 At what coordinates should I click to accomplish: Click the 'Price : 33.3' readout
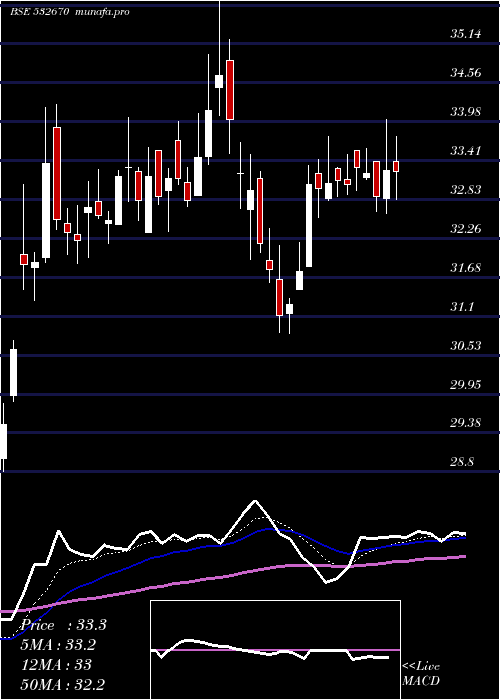tap(63, 625)
